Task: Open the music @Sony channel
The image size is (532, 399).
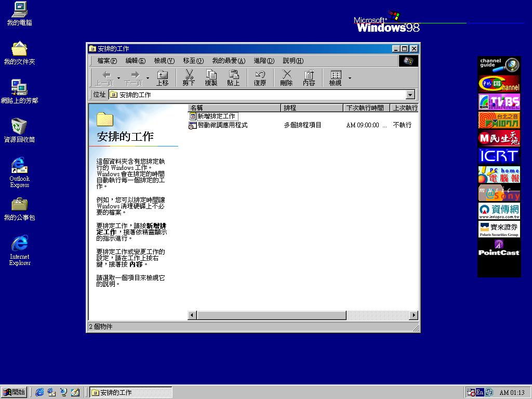Action: click(499, 193)
